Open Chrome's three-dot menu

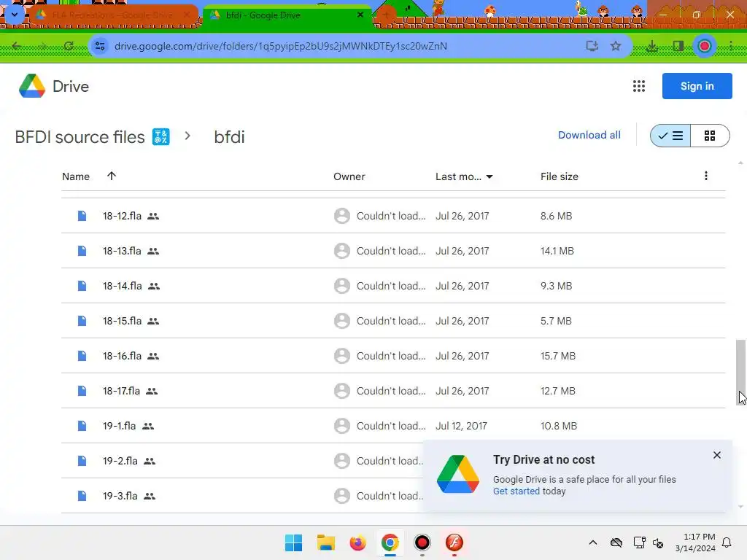[731, 46]
